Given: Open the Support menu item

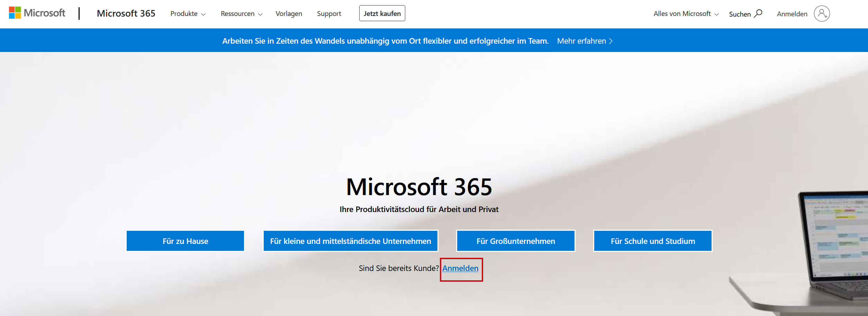Looking at the screenshot, I should coord(329,14).
